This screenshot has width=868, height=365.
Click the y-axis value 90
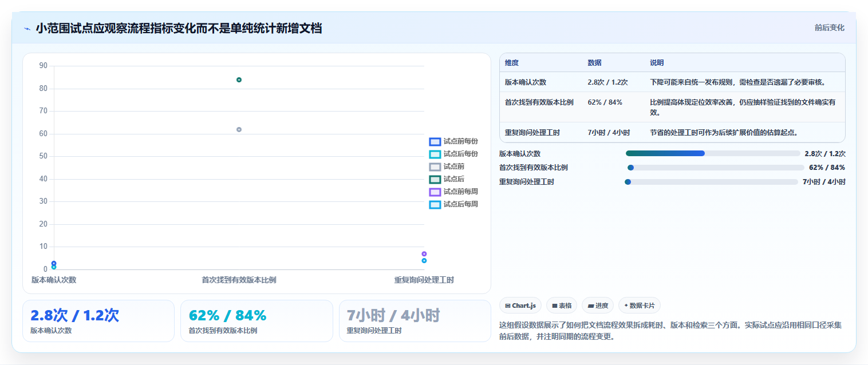point(44,66)
